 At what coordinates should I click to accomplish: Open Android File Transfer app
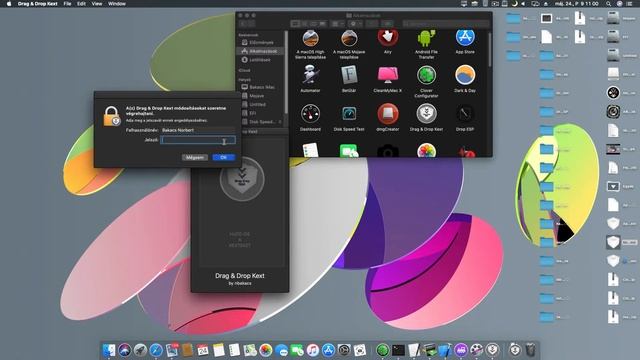426,39
